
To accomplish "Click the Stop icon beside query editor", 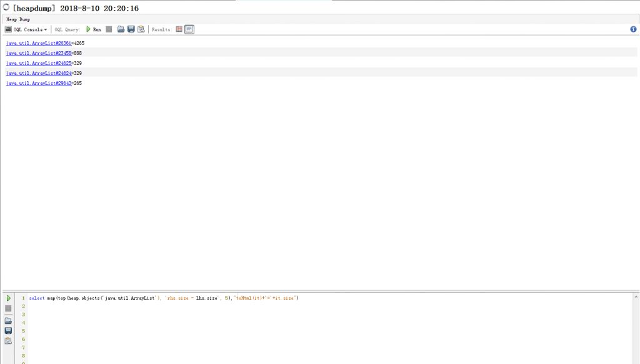I will tap(8, 309).
